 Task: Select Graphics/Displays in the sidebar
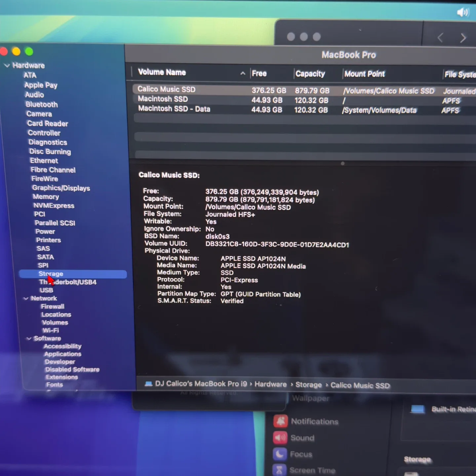click(x=61, y=188)
